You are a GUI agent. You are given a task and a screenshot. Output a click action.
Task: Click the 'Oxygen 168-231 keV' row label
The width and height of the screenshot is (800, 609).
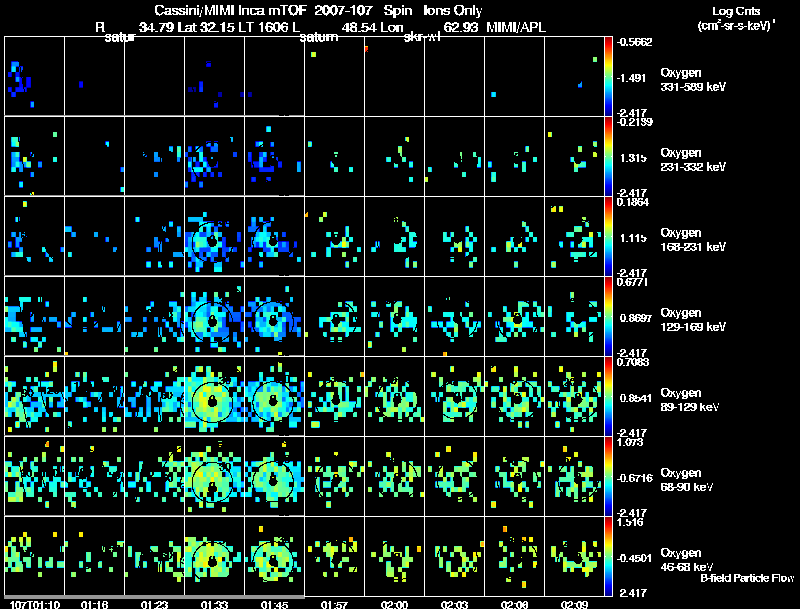click(693, 240)
